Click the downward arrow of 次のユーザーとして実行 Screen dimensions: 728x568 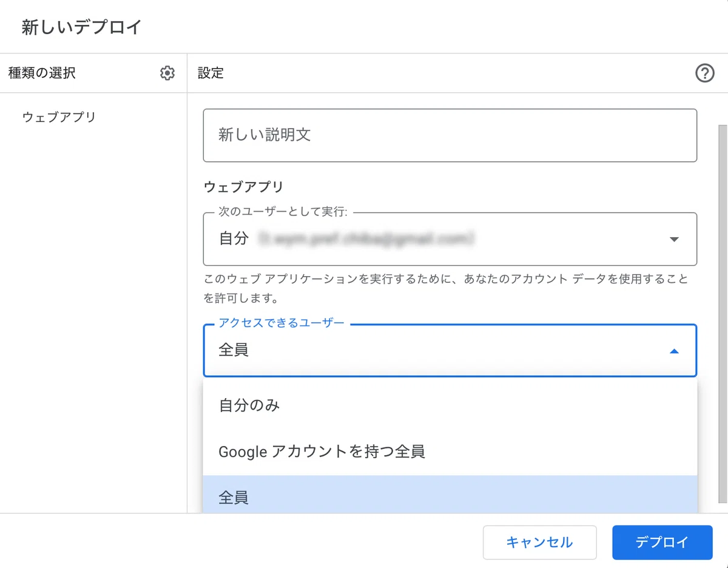coord(674,240)
